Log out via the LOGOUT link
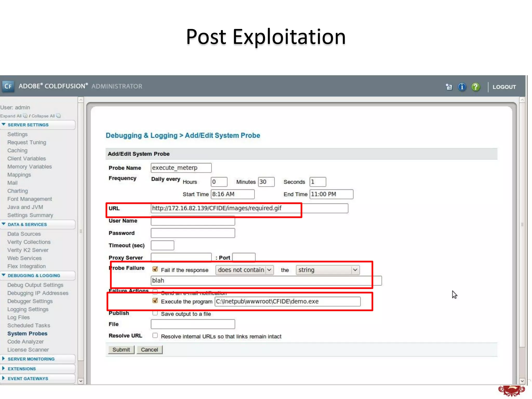The height and width of the screenshot is (399, 532). pyautogui.click(x=504, y=87)
